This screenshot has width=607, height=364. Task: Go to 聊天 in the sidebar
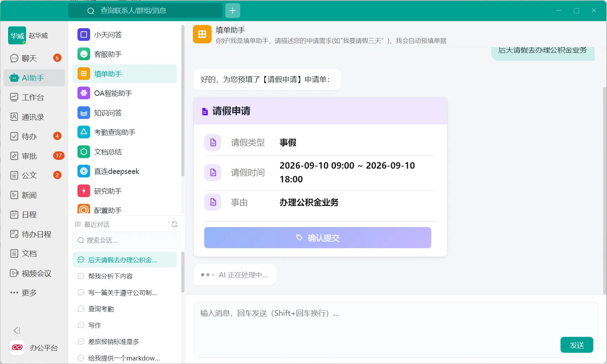(34, 58)
